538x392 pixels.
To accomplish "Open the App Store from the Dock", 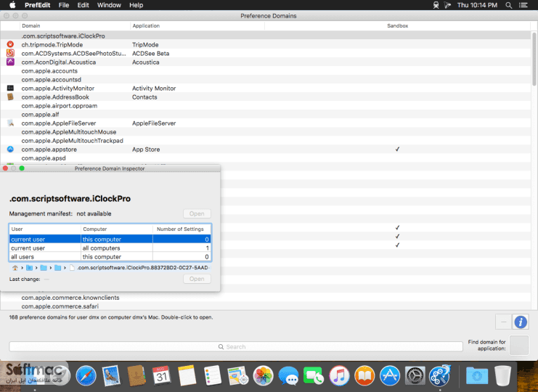I will point(390,376).
